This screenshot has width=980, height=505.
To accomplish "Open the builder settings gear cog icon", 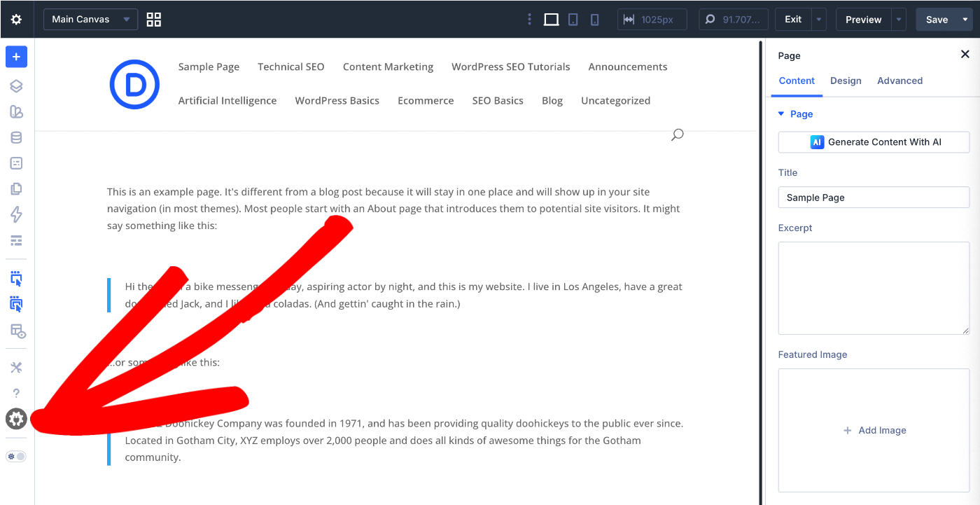I will [16, 419].
